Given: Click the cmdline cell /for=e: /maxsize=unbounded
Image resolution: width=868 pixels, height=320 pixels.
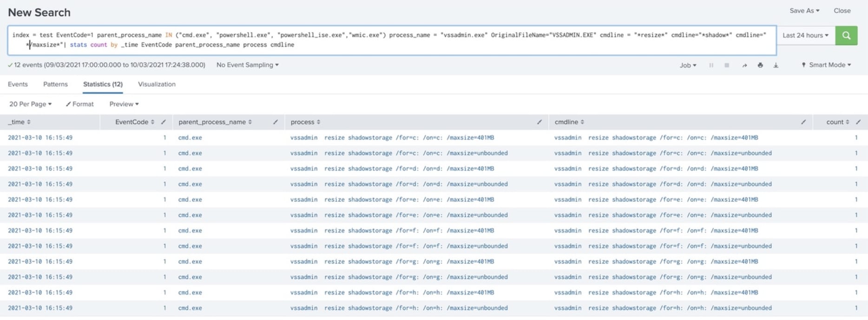Looking at the screenshot, I should (663, 215).
